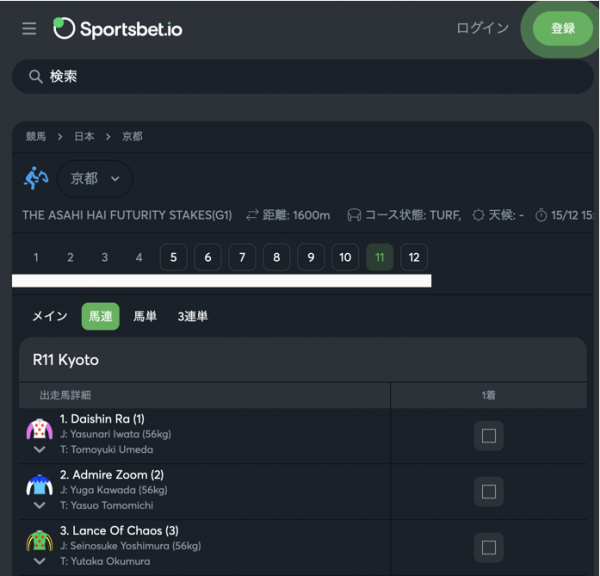Click the ログイン login link
Viewport: 600px width, 576px height.
pos(483,28)
